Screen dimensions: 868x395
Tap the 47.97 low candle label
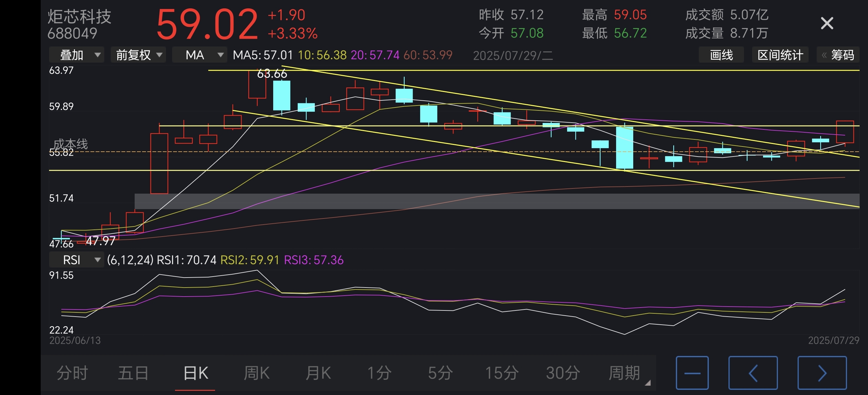coord(100,241)
